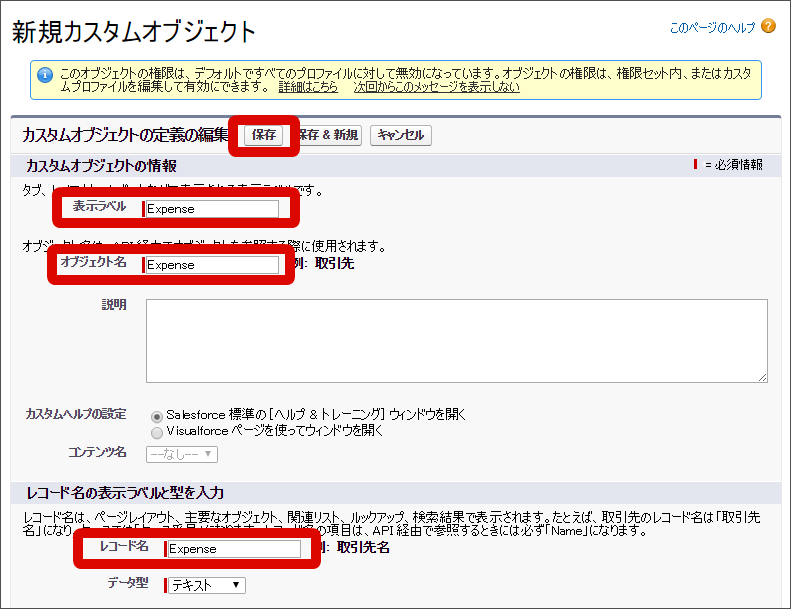Open the このページのヘルプ link
Viewport: 791px width, 609px height.
click(x=712, y=28)
